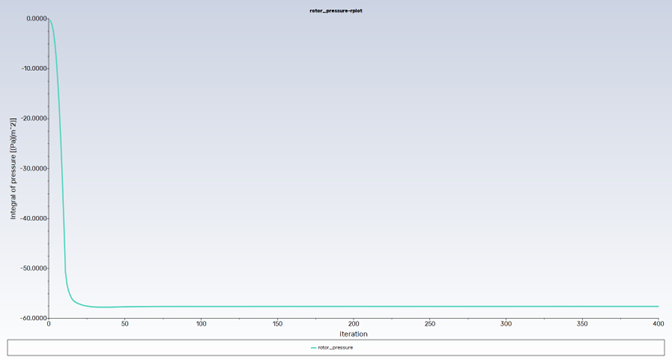The height and width of the screenshot is (363, 672).
Task: Click the -20.0000 y-axis tick value
Action: pos(34,118)
